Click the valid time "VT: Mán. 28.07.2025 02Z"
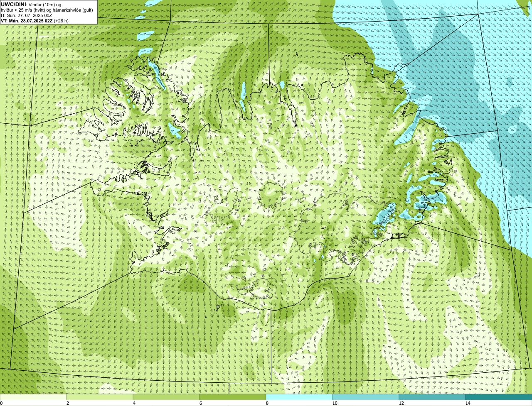The width and height of the screenshot is (532, 406). coord(27,20)
